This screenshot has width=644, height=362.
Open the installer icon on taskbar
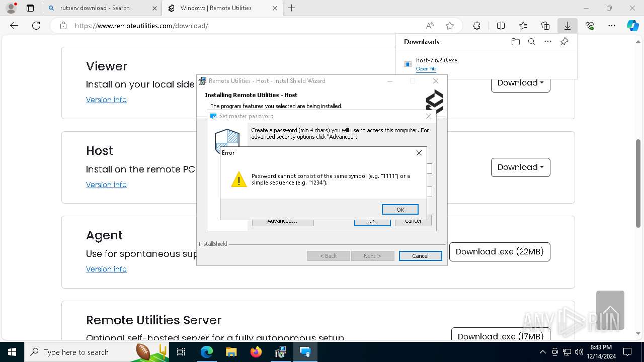281,352
